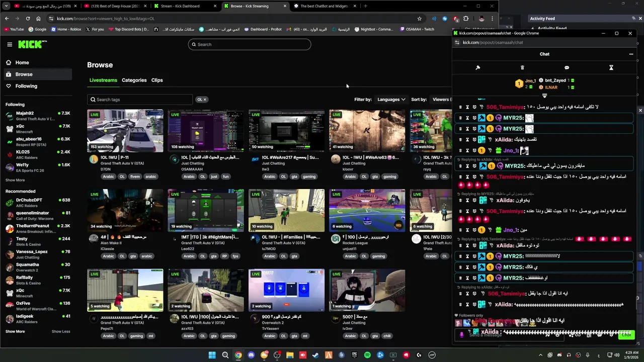Screen dimensions: 644x362
Task: Open the Languages filter dropdown
Action: (391, 100)
